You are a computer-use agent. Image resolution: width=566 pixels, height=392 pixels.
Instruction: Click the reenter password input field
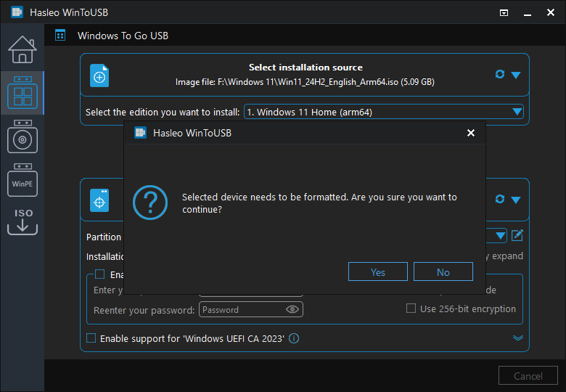coord(242,309)
